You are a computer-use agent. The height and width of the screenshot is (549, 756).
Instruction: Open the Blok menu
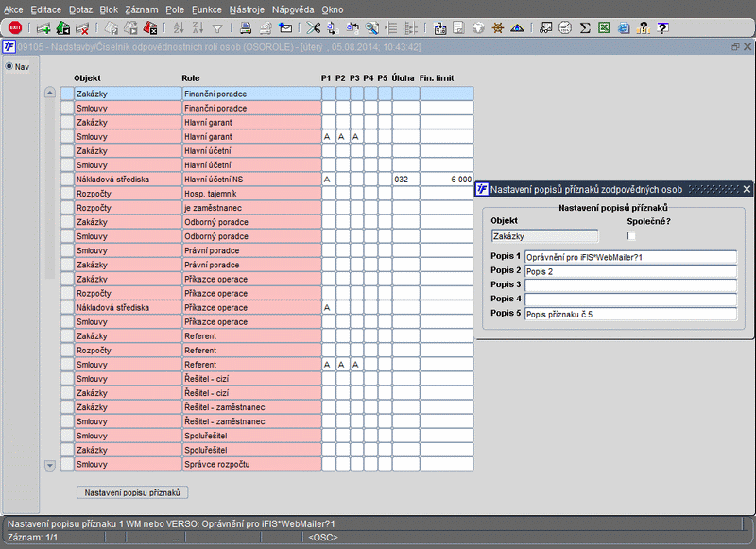[109, 9]
